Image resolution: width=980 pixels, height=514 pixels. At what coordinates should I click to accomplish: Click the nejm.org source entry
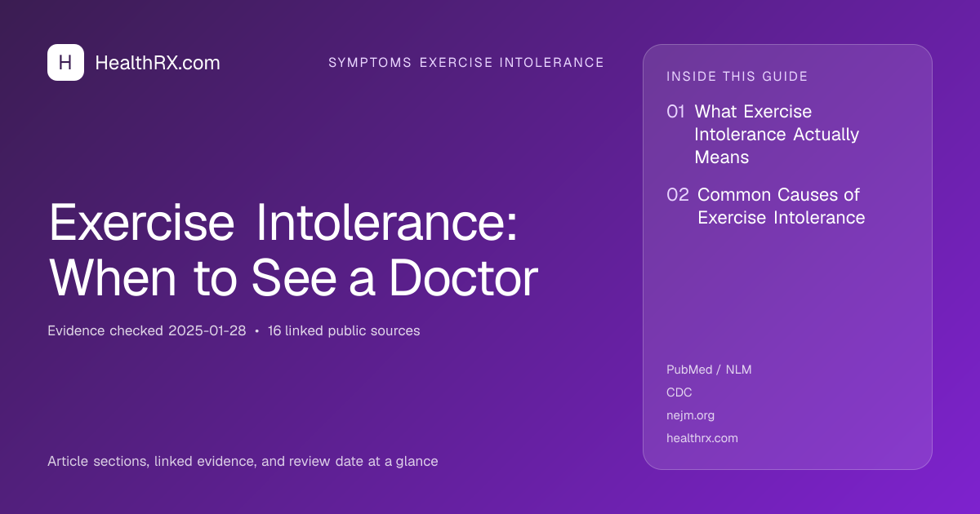690,415
